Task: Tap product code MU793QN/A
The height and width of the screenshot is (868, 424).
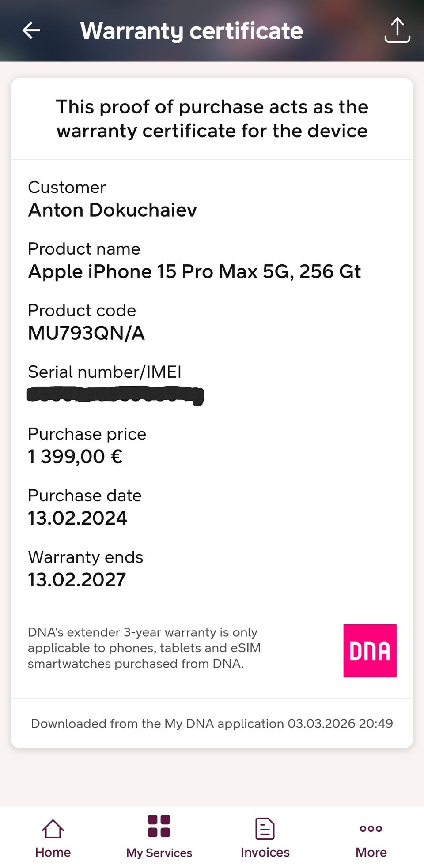Action: 87,333
